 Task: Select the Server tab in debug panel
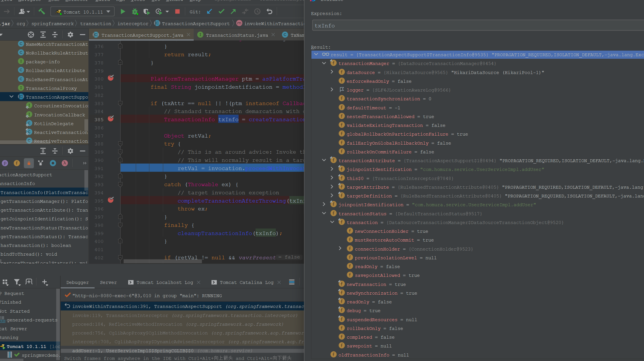pos(108,282)
